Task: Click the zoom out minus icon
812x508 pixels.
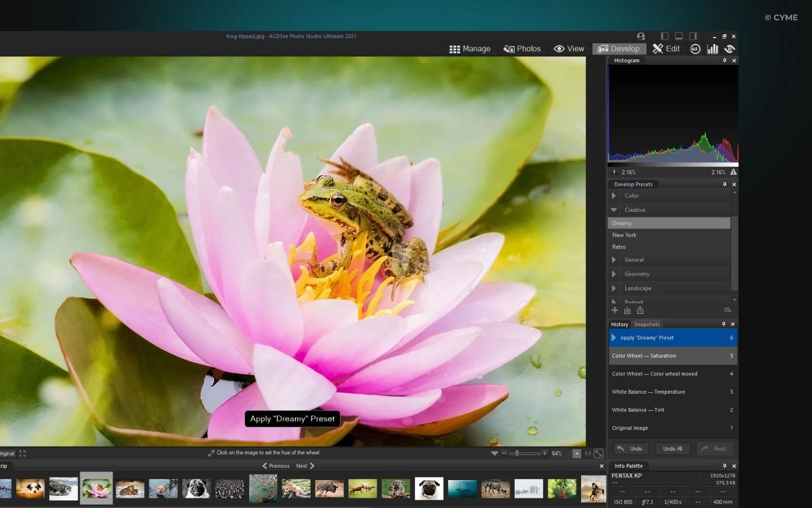Action: [504, 453]
